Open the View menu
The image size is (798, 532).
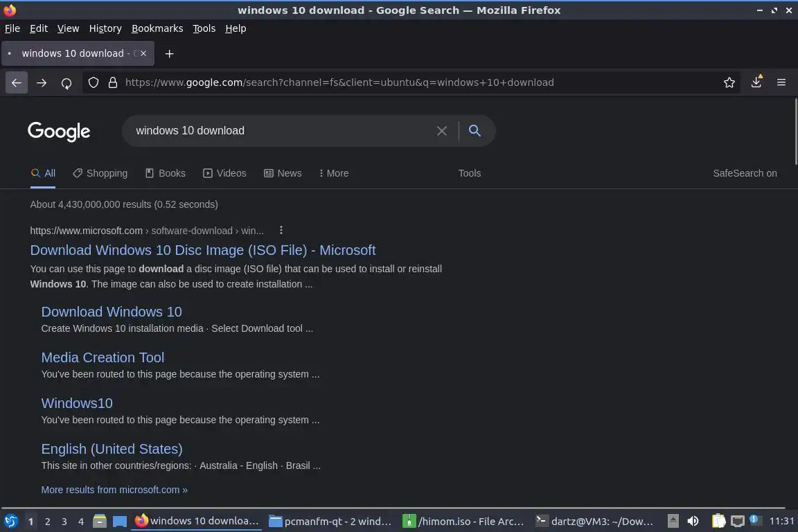[x=68, y=28]
